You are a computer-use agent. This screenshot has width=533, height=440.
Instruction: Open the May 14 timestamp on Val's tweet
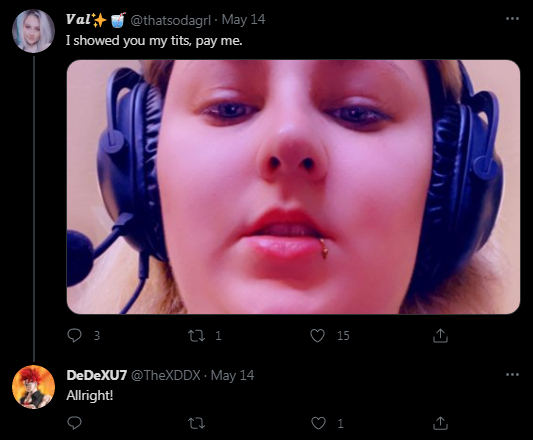point(243,20)
